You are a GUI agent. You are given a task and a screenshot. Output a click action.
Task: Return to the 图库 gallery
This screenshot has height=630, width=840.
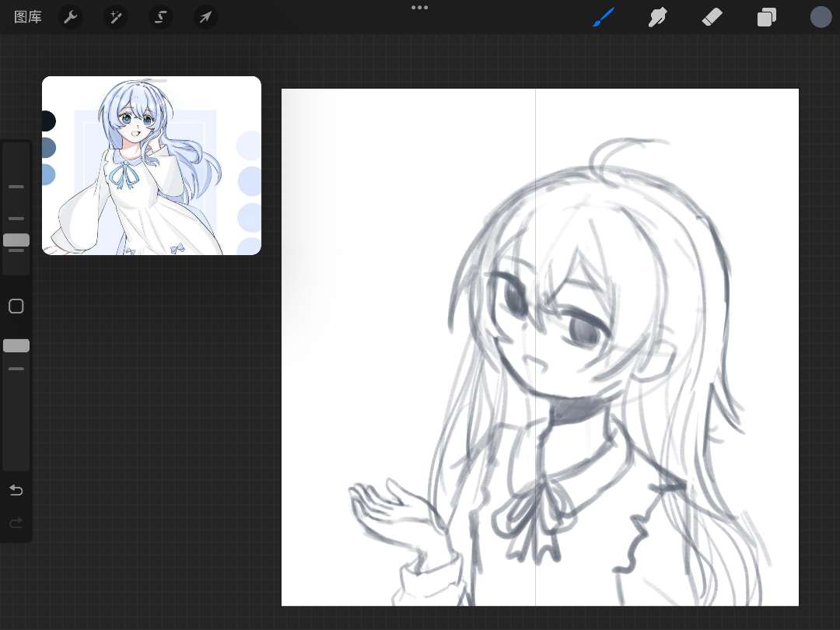click(28, 17)
